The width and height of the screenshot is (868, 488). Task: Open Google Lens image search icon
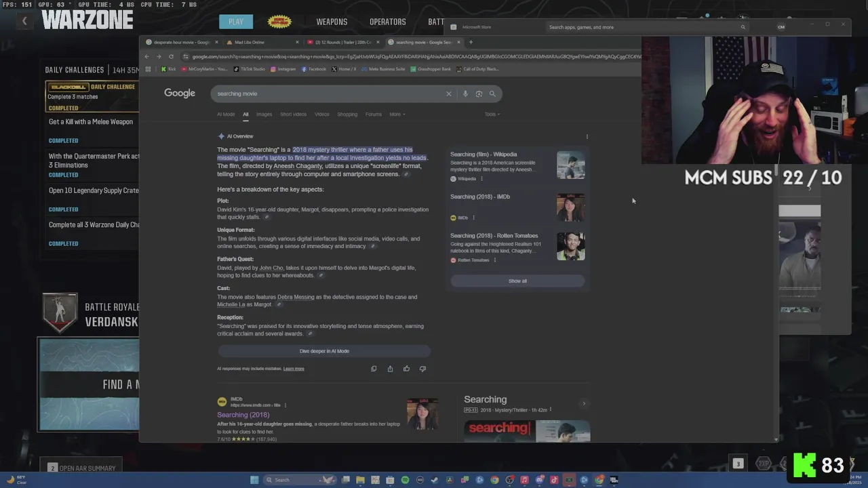[479, 94]
